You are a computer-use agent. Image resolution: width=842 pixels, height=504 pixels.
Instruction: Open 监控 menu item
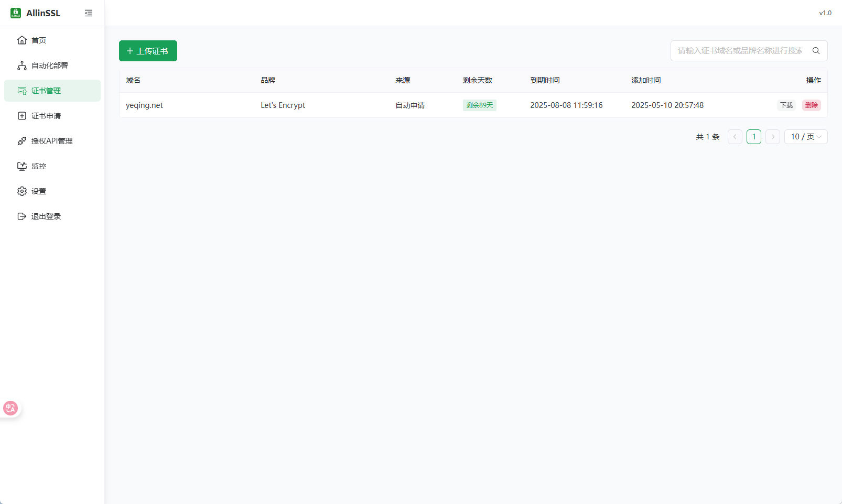click(x=52, y=166)
